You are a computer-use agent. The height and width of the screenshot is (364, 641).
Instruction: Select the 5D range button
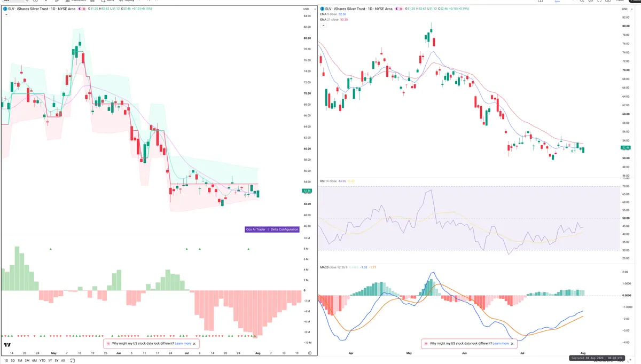point(13,361)
